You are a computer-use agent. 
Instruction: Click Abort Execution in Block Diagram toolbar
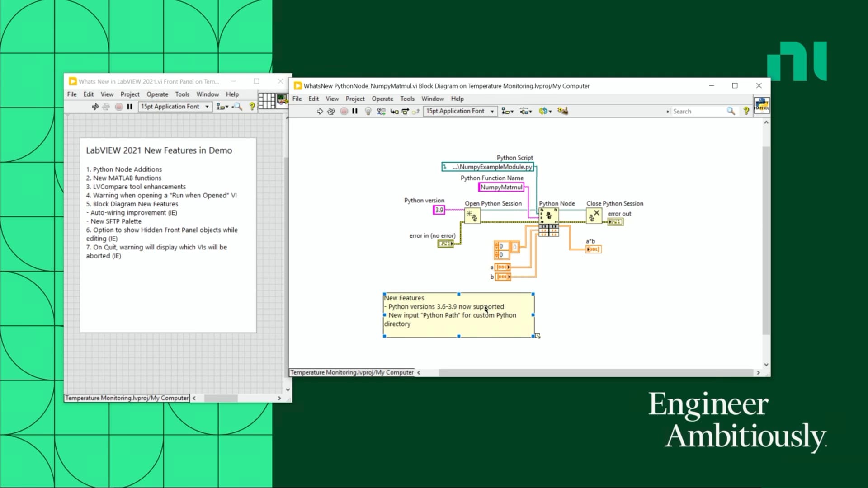click(344, 111)
